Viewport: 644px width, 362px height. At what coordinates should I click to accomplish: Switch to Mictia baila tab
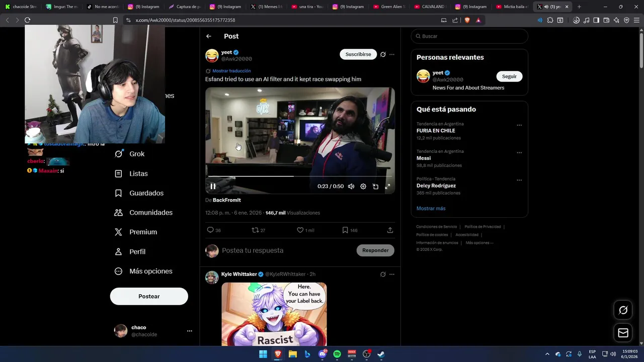tap(511, 7)
